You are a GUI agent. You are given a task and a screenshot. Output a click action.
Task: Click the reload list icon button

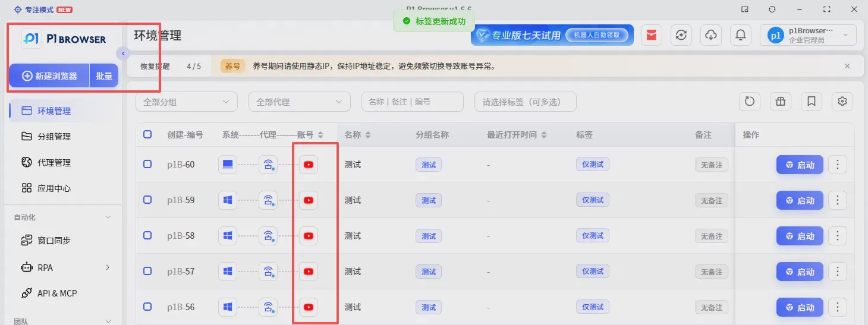750,102
